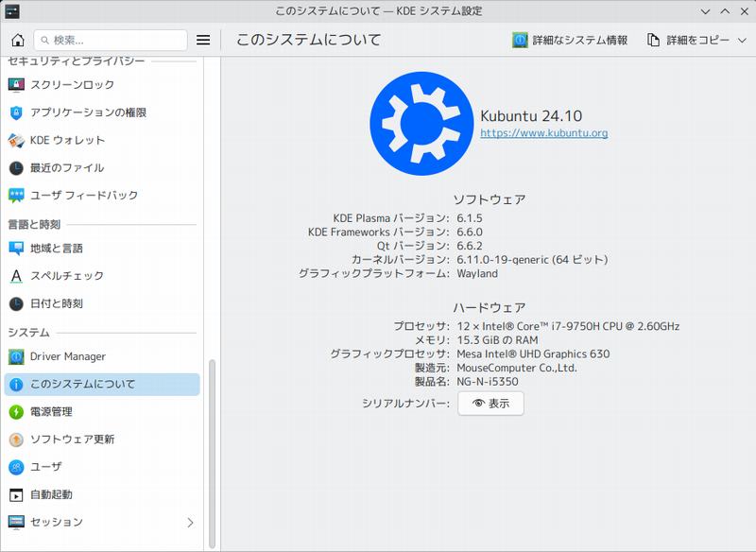Open ソフトウェア更新 settings
This screenshot has height=552, width=756.
(x=102, y=440)
